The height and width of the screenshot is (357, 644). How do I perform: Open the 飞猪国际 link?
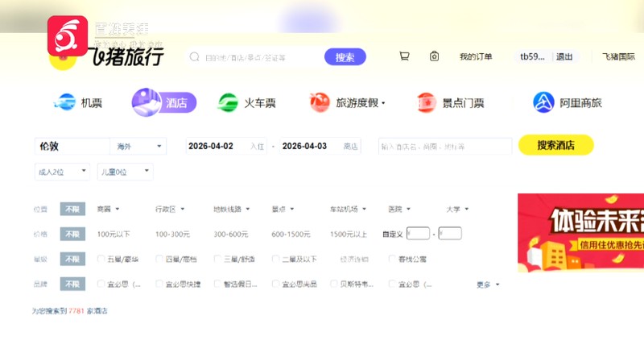tap(618, 56)
